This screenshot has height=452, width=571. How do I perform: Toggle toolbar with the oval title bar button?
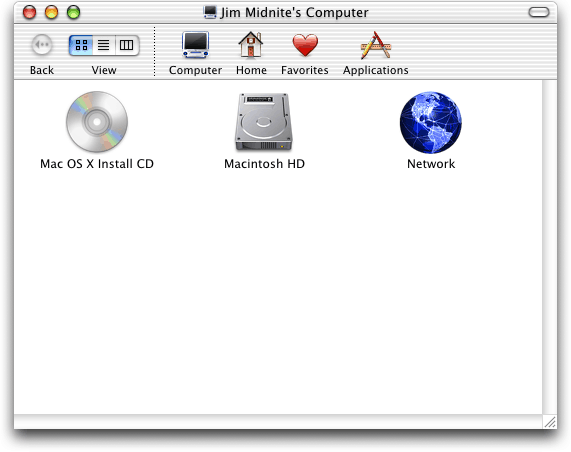(x=539, y=12)
